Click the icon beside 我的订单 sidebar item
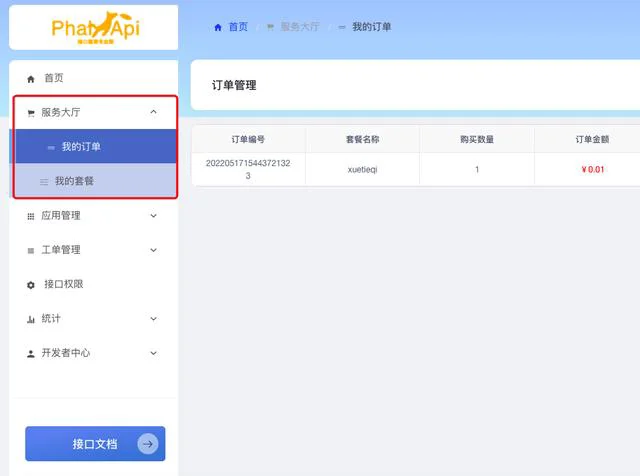The image size is (640, 476). [51, 147]
